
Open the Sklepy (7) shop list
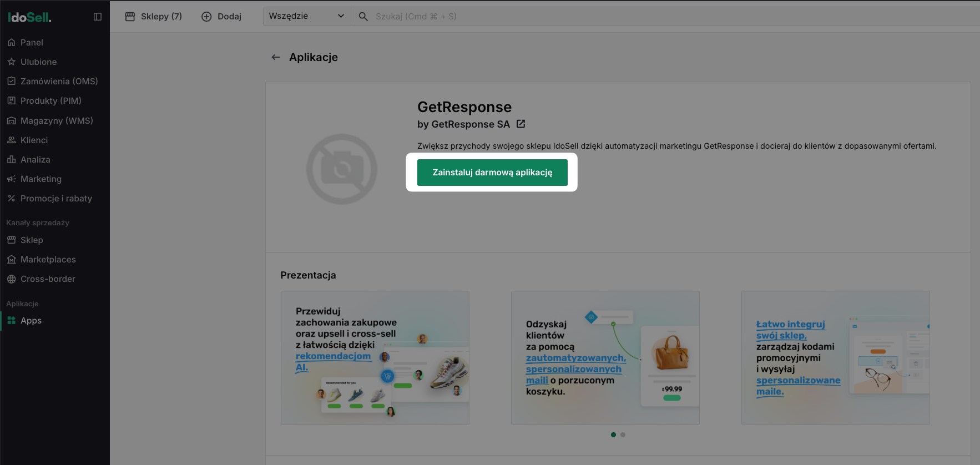[x=154, y=17]
